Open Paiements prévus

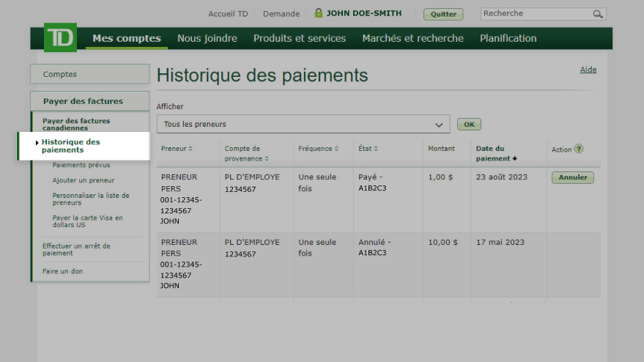point(81,165)
